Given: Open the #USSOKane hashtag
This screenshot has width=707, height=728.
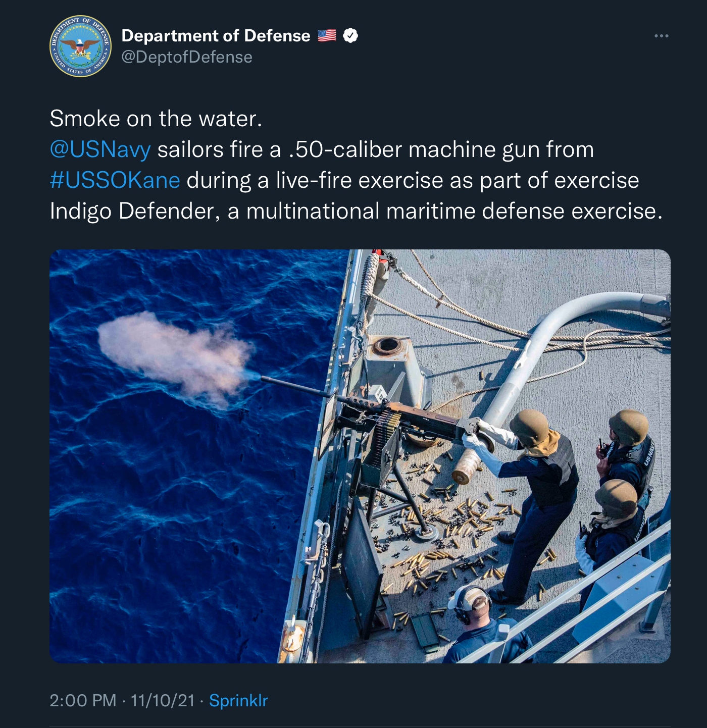Looking at the screenshot, I should pyautogui.click(x=115, y=180).
